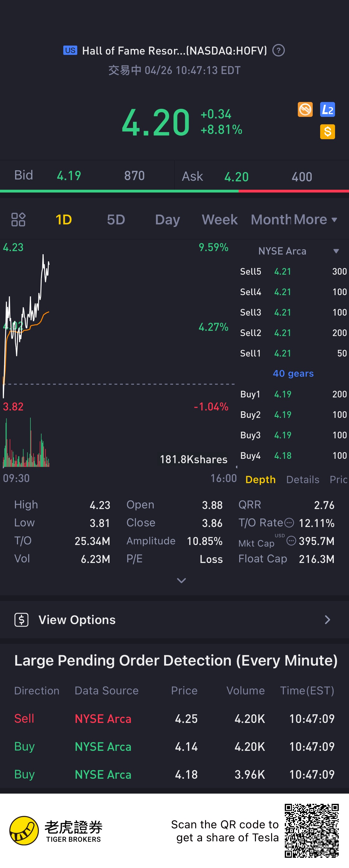
Task: Select the Sell3 order book row
Action: point(293,312)
